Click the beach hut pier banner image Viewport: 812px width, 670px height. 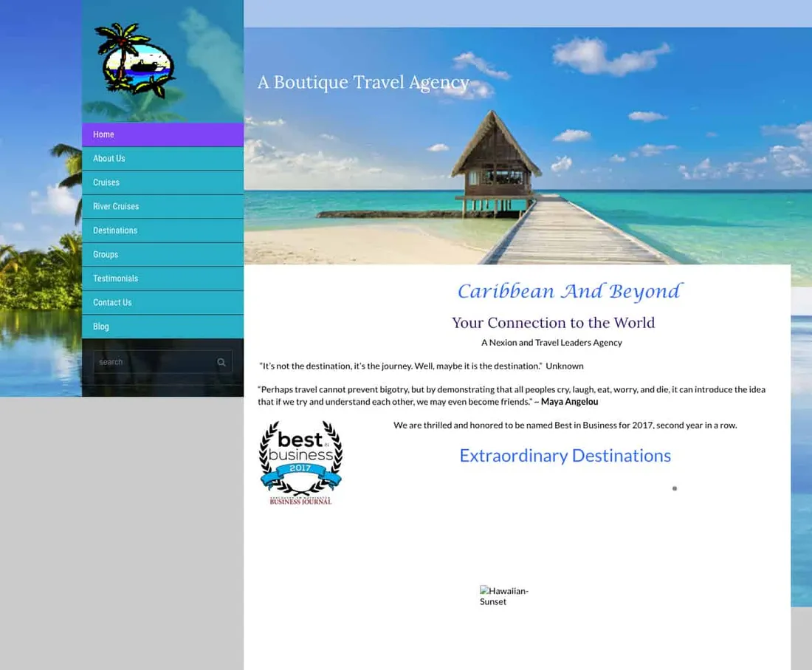click(x=528, y=146)
